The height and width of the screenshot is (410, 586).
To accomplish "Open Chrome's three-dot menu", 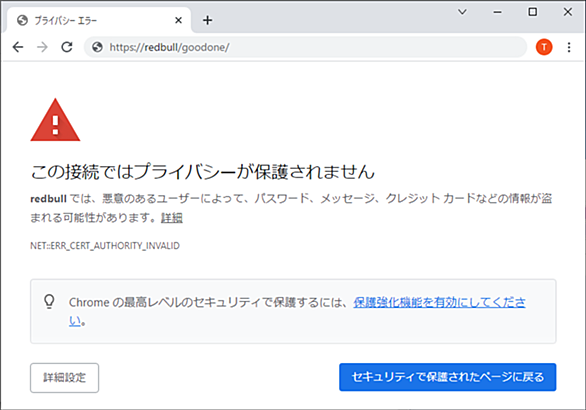I will click(569, 47).
